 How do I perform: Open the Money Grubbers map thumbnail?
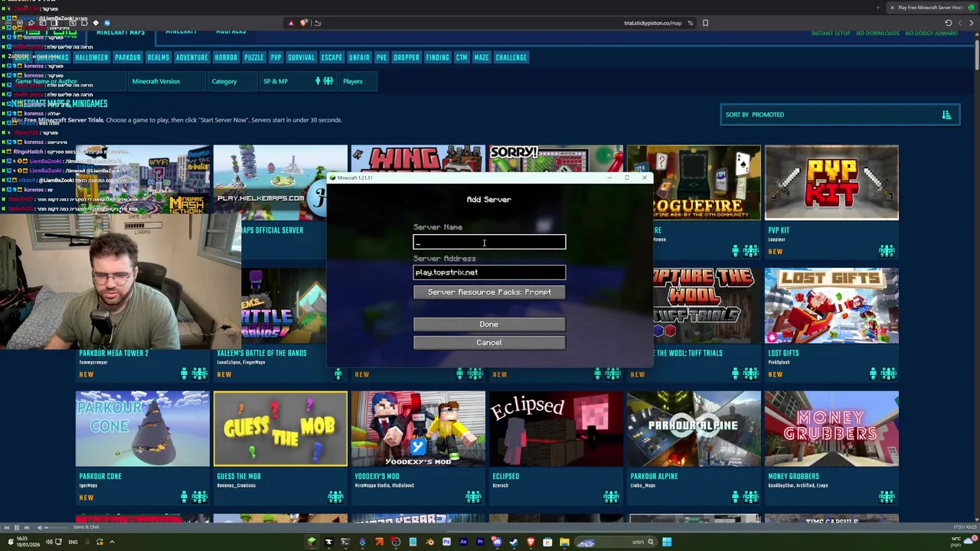pos(831,429)
